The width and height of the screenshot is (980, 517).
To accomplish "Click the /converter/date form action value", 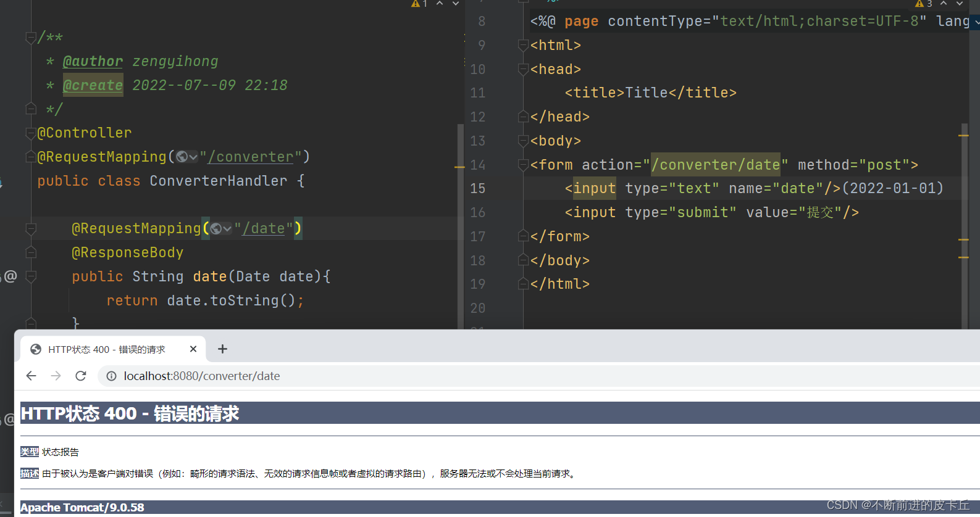I will pyautogui.click(x=716, y=165).
